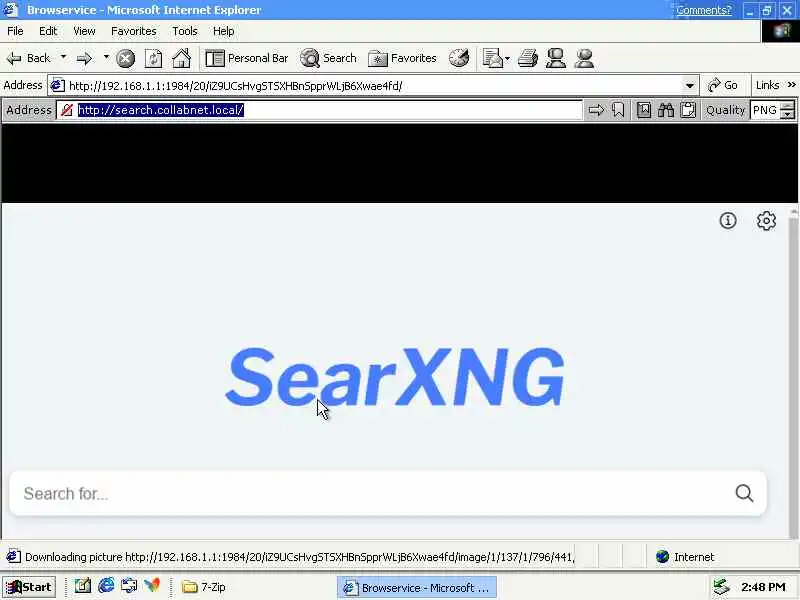Screen dimensions: 800x600
Task: Go to the Home page icon
Action: 181,58
